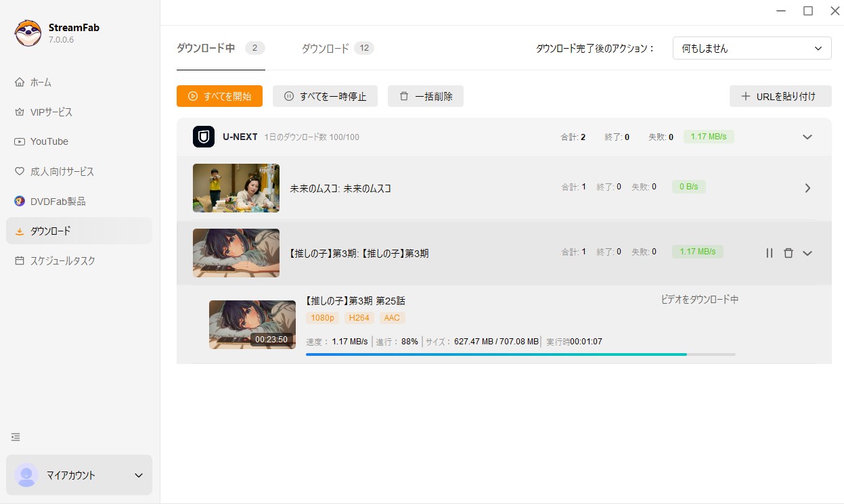
Task: Click the U-NEXT service logo icon
Action: click(204, 137)
